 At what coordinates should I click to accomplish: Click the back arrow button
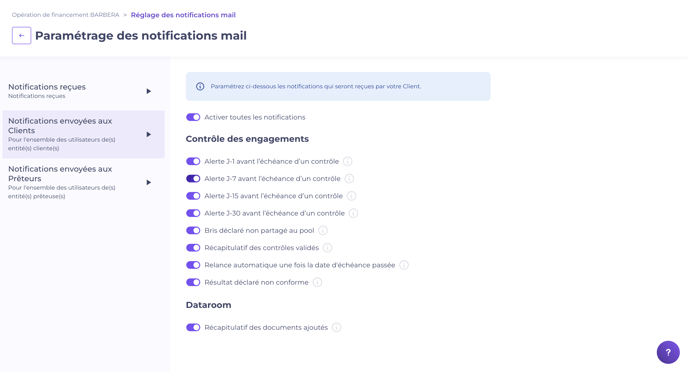pos(22,36)
